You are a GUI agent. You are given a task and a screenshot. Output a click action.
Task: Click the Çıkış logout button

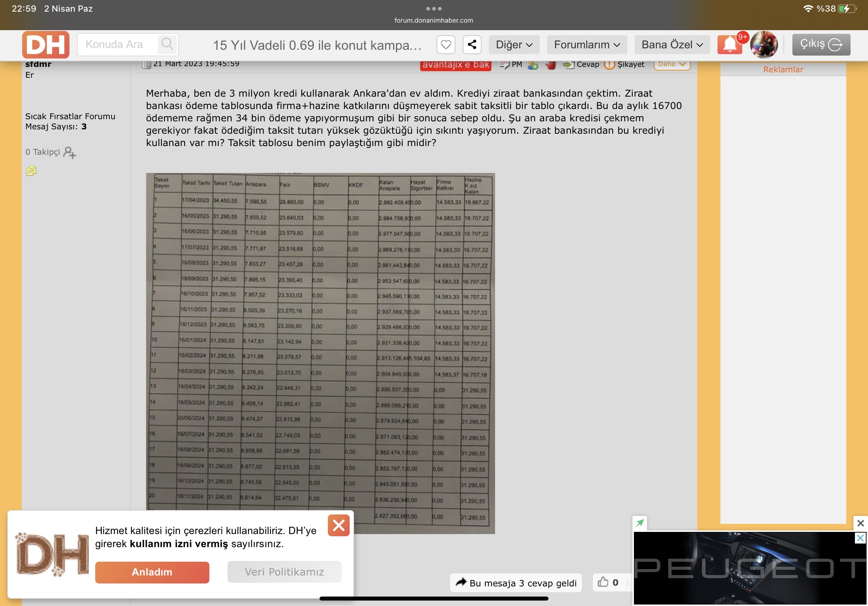[x=821, y=45]
